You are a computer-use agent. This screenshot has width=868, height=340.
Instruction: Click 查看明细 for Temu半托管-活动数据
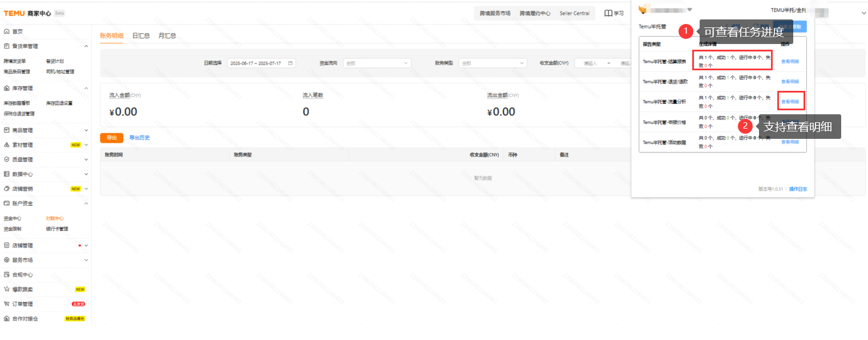tap(790, 142)
